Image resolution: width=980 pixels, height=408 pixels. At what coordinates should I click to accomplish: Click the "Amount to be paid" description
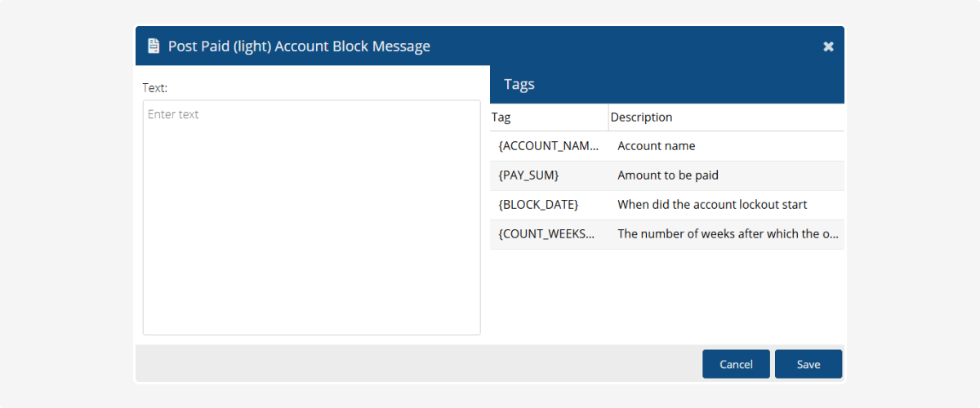coord(668,175)
